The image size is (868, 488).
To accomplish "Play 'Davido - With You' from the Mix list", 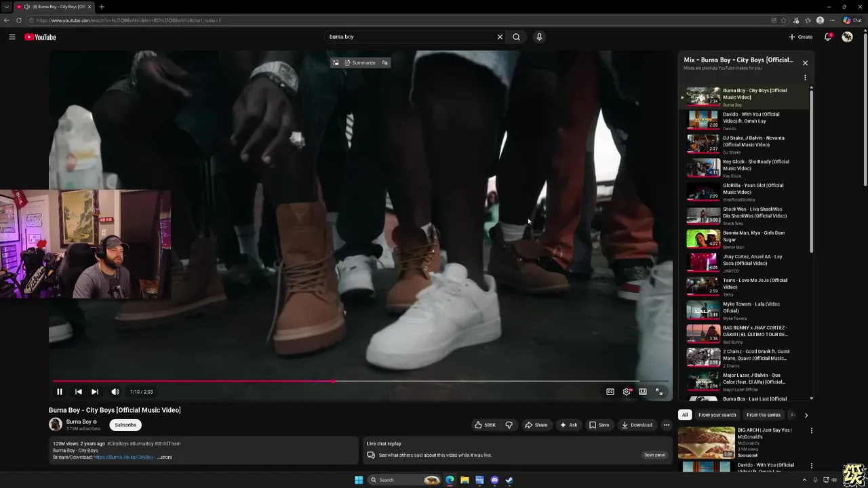I will (744, 120).
